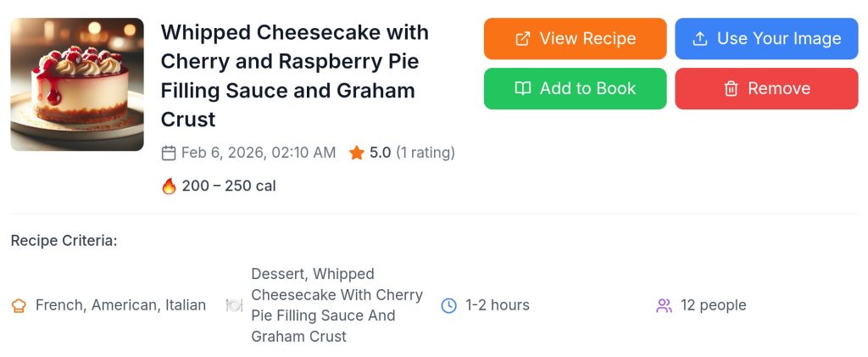
Task: Click the purple people servings icon
Action: pos(665,305)
